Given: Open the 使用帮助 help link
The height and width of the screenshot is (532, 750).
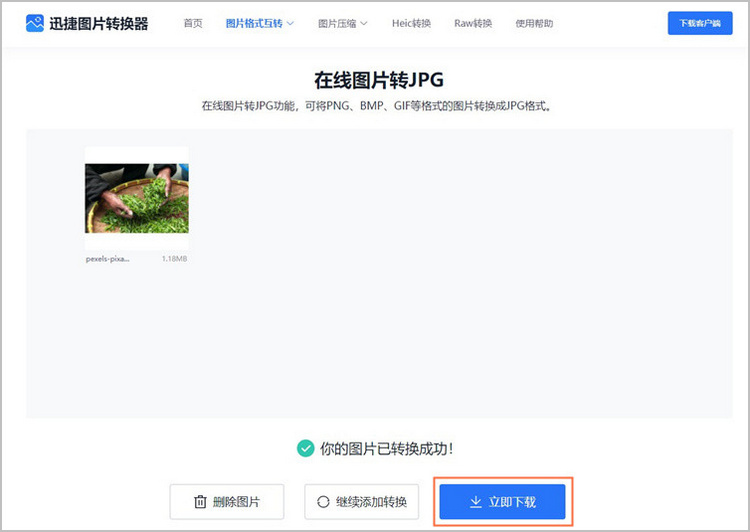Looking at the screenshot, I should coord(534,23).
